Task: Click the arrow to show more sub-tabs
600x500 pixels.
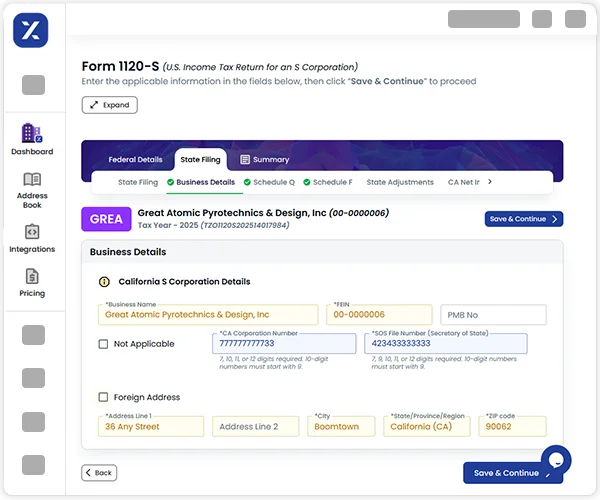Action: pos(490,182)
